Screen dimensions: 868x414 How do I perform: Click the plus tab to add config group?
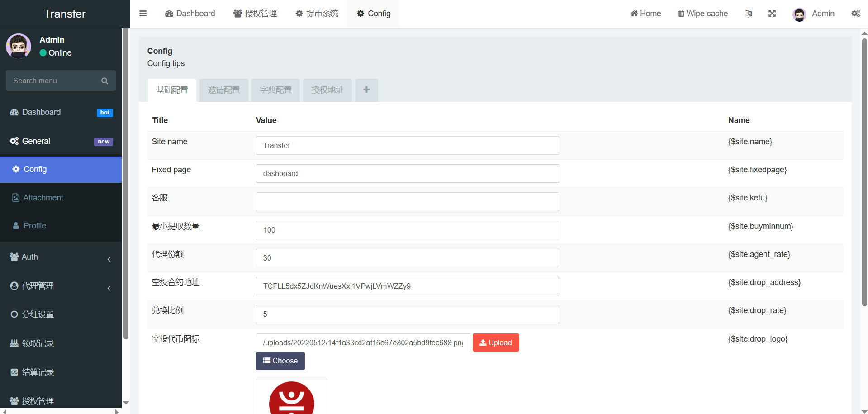366,90
